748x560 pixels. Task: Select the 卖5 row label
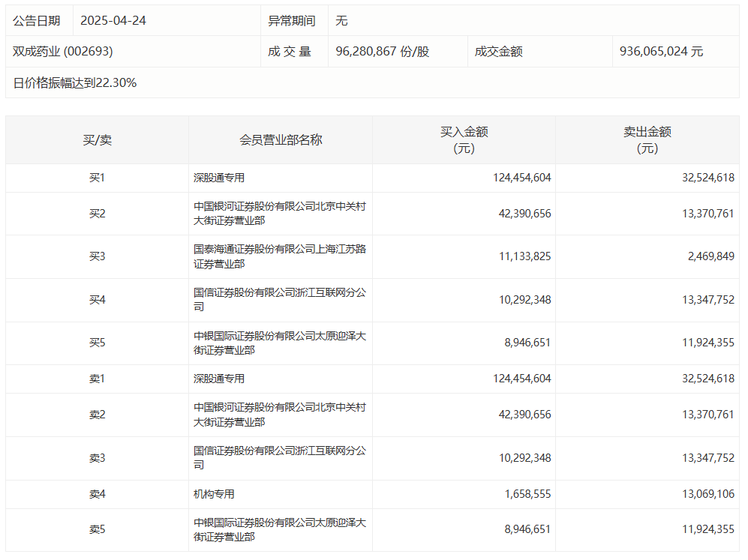point(97,529)
